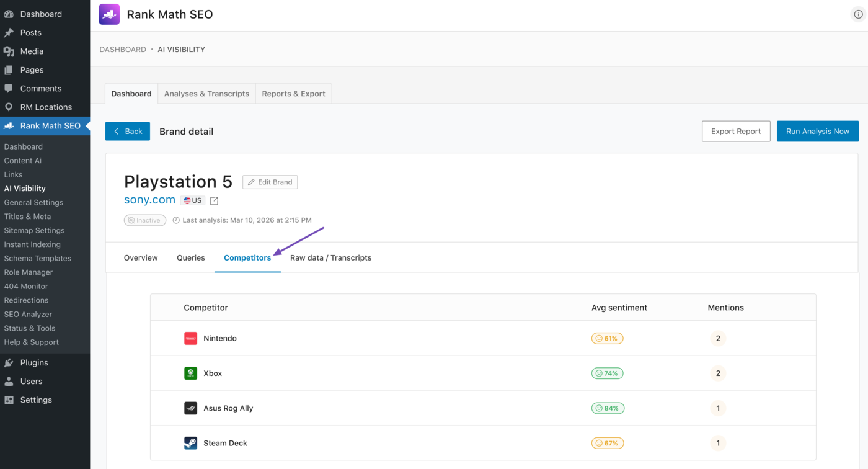Click the Plugins plug icon

point(9,362)
